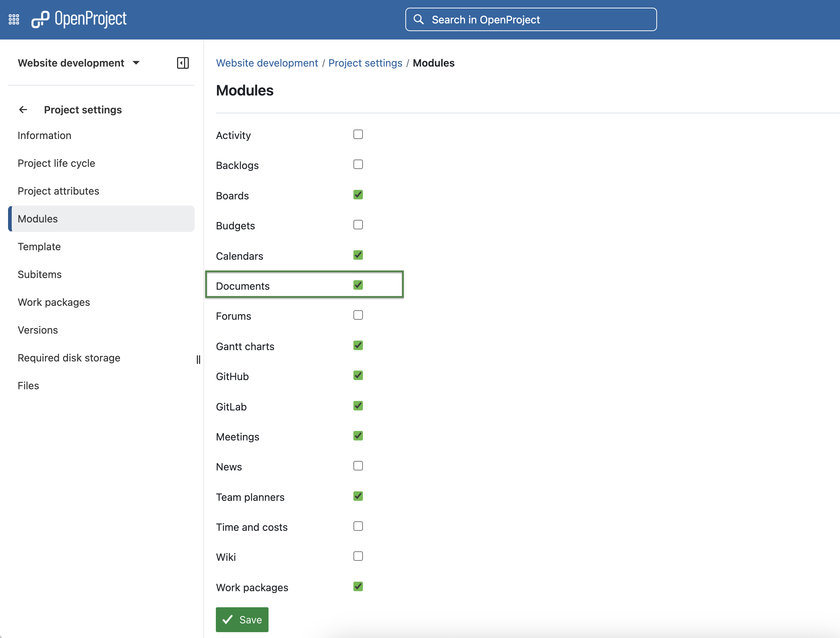Click the search magnifier icon

click(x=419, y=19)
